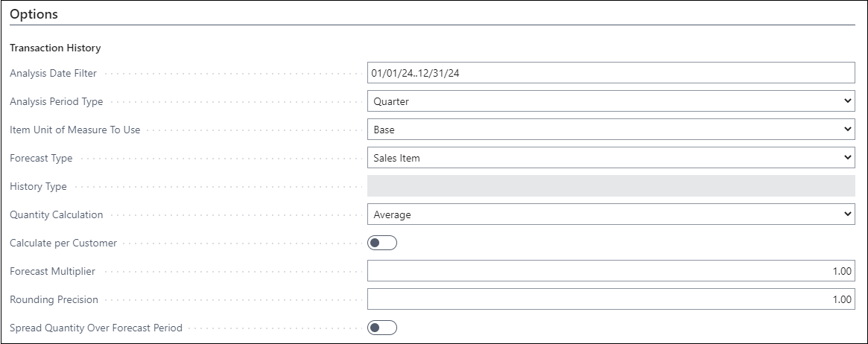Click the Quantity Calculation label
This screenshot has width=868, height=344.
[56, 214]
